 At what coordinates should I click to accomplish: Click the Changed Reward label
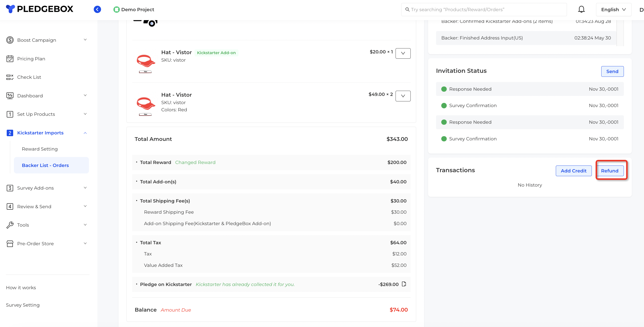tap(195, 162)
